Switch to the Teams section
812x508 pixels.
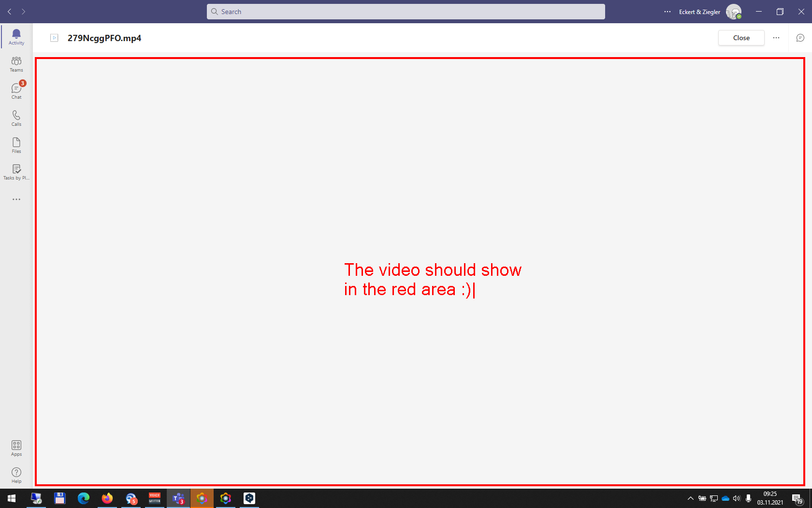coord(16,63)
